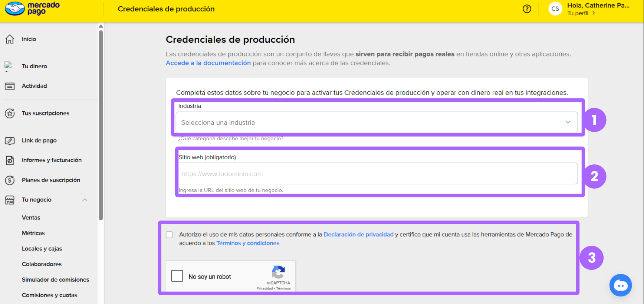Open the Tu perfil arrow
Image resolution: width=644 pixels, height=304 pixels.
point(594,13)
